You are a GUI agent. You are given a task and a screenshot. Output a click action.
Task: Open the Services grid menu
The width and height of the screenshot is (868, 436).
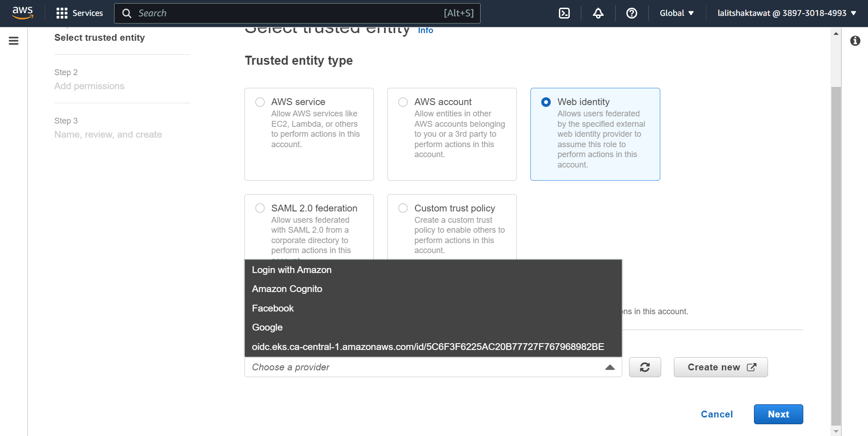62,13
